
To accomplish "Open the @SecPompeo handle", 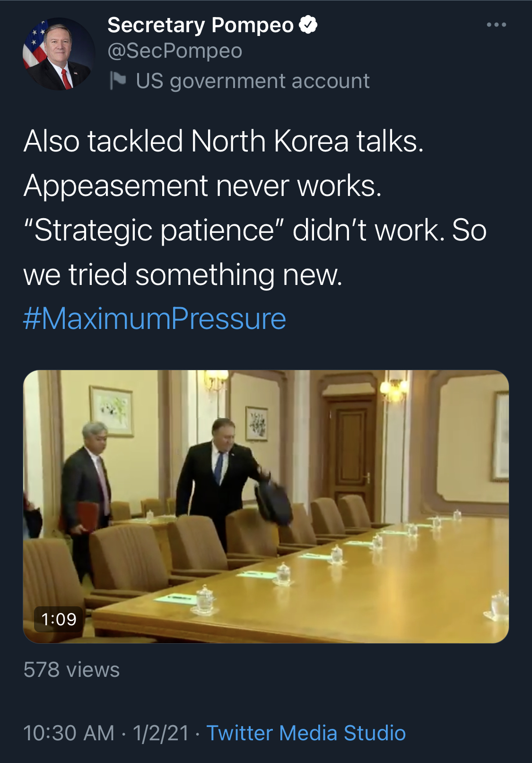I will point(175,51).
